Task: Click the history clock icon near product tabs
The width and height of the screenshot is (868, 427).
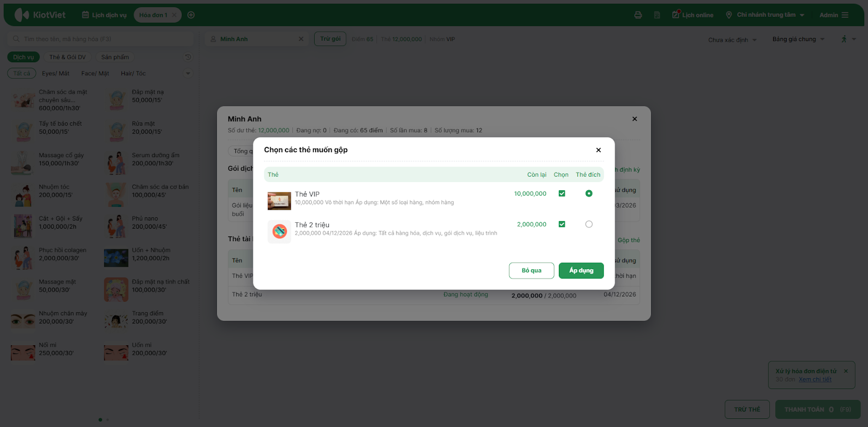Action: [188, 57]
